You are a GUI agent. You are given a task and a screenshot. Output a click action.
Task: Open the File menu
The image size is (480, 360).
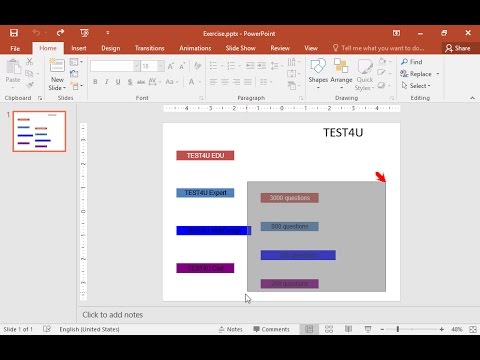[x=15, y=48]
